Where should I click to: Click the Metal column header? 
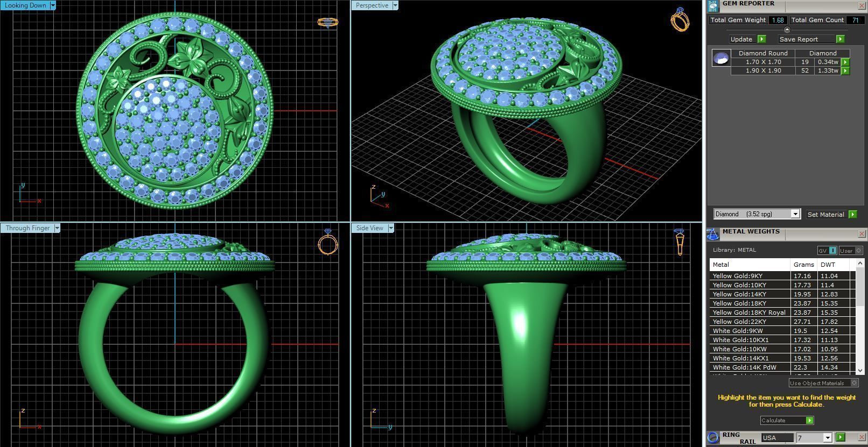tap(750, 265)
